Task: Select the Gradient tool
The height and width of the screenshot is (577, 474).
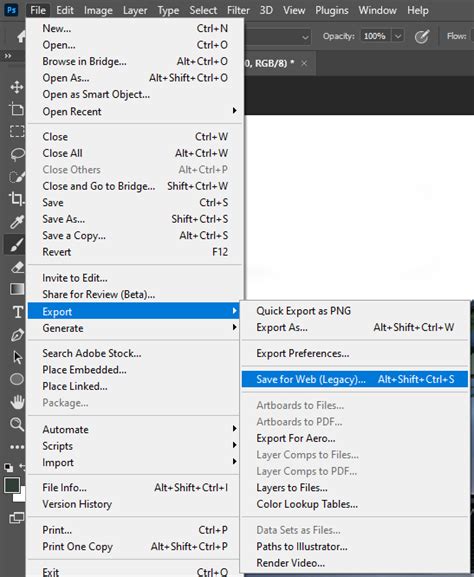Action: coord(17,289)
